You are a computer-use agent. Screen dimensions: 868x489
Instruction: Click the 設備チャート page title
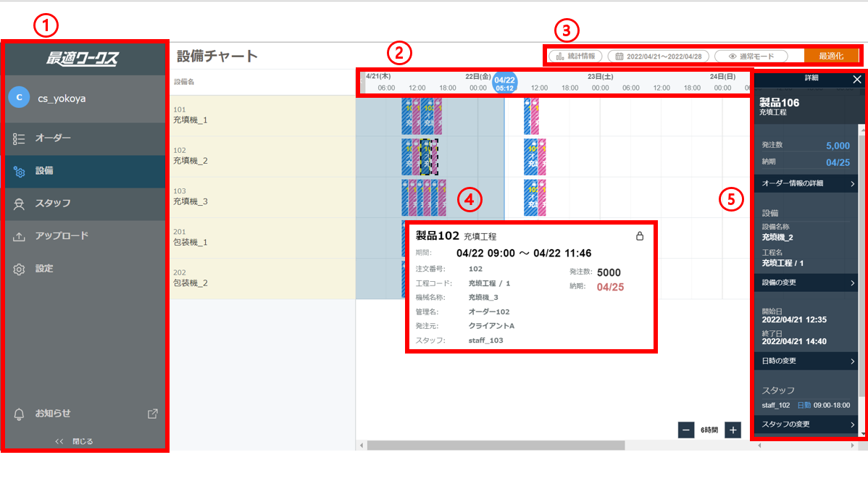[x=217, y=56]
